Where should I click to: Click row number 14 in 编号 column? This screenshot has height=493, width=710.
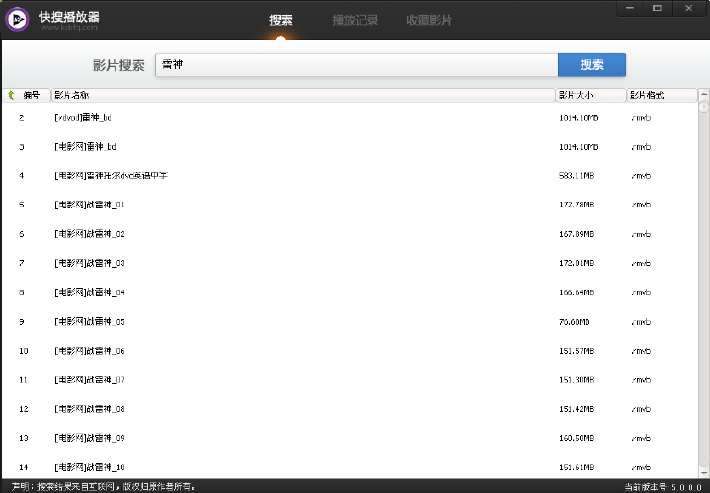click(24, 467)
